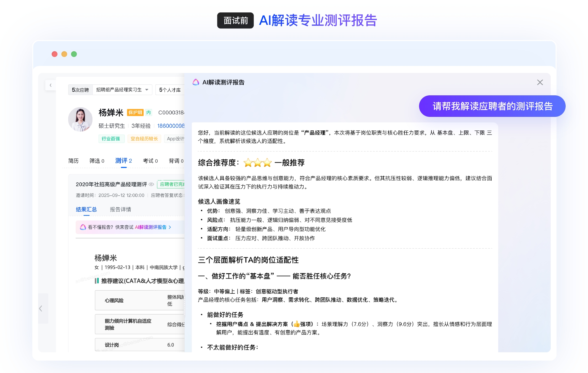588x373 pixels.
Task: Click the star rating next to 综合推荐度
Action: pos(257,163)
